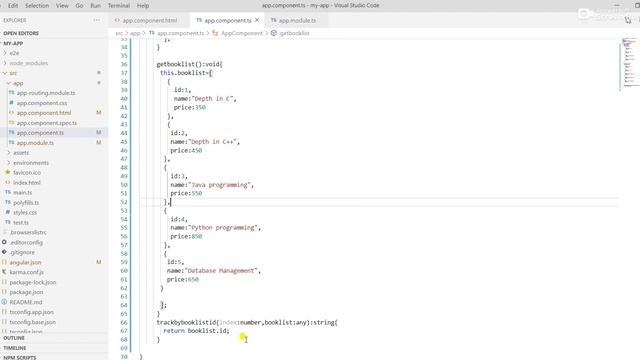Click the favicon.ico star file icon
Screen dimensions: 640x360
[x=7, y=173]
